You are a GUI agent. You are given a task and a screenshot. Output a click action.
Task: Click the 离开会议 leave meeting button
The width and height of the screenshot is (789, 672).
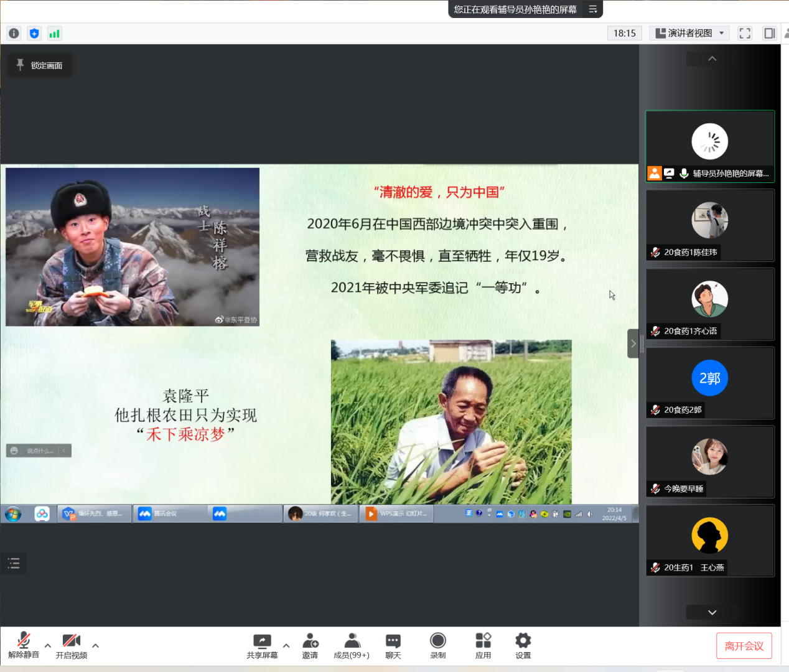click(x=744, y=646)
